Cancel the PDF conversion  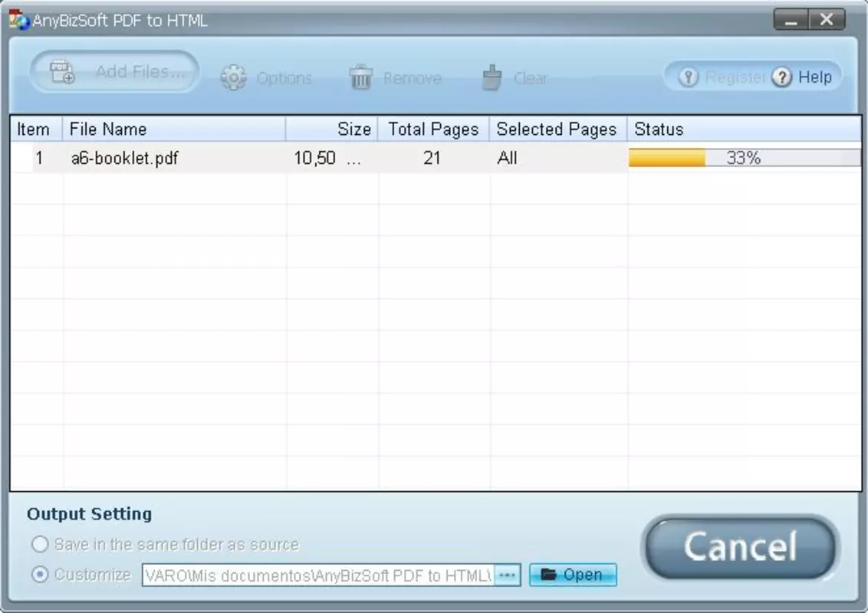[x=741, y=546]
